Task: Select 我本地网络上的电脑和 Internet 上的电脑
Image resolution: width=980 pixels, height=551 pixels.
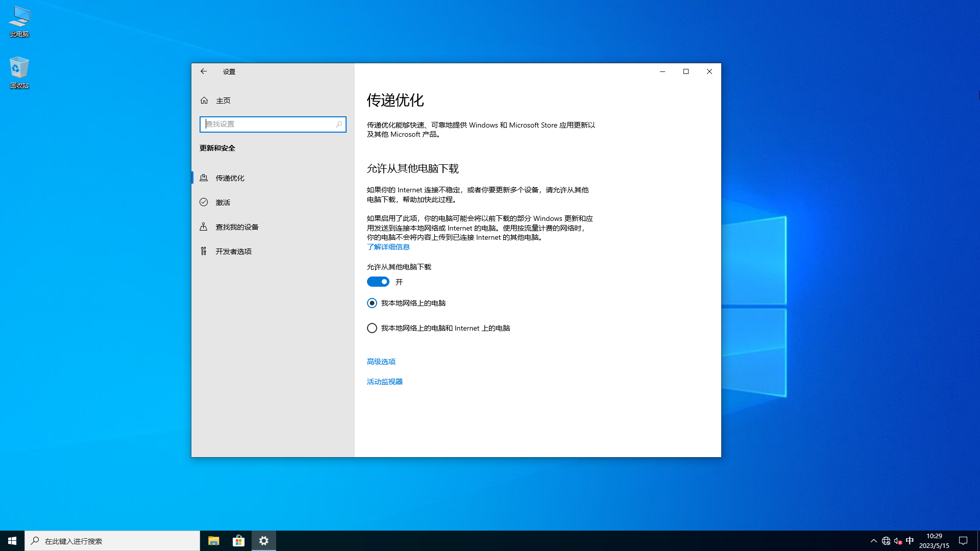Action: point(372,328)
